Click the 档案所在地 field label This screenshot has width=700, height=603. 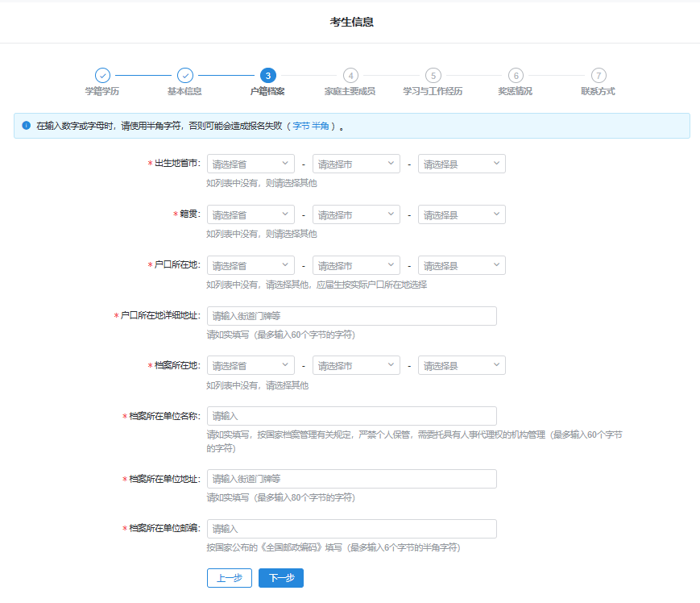click(x=177, y=365)
